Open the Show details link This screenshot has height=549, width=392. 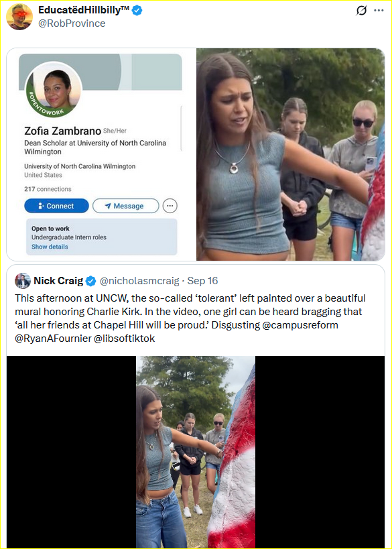point(50,247)
